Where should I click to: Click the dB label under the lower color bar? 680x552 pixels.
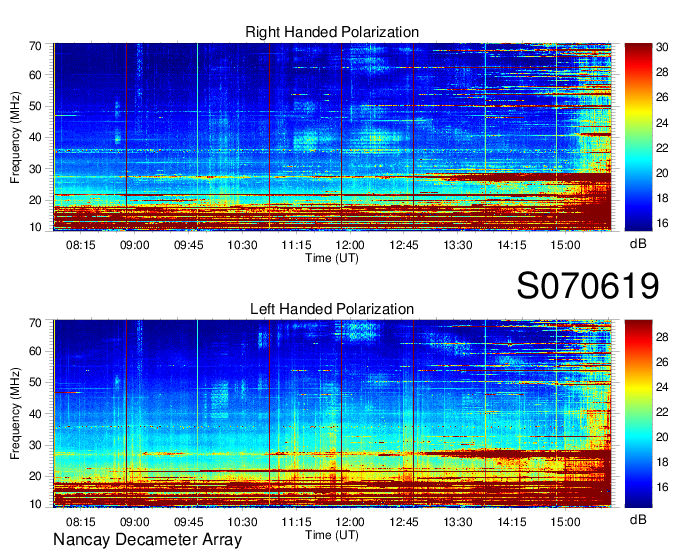click(x=638, y=519)
